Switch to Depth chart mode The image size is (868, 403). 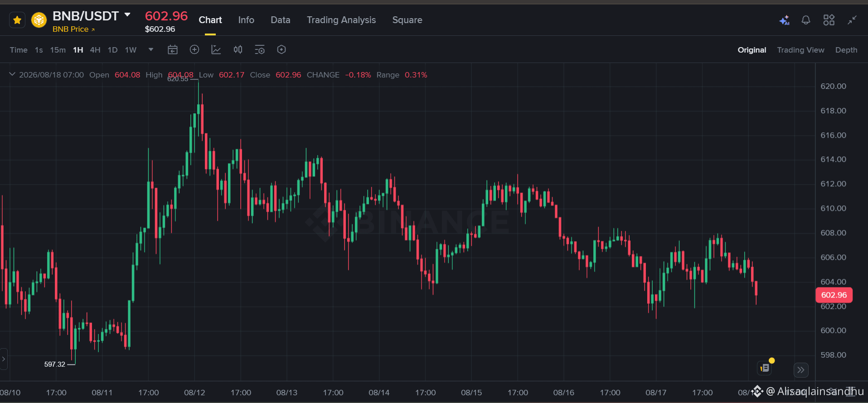coord(846,50)
